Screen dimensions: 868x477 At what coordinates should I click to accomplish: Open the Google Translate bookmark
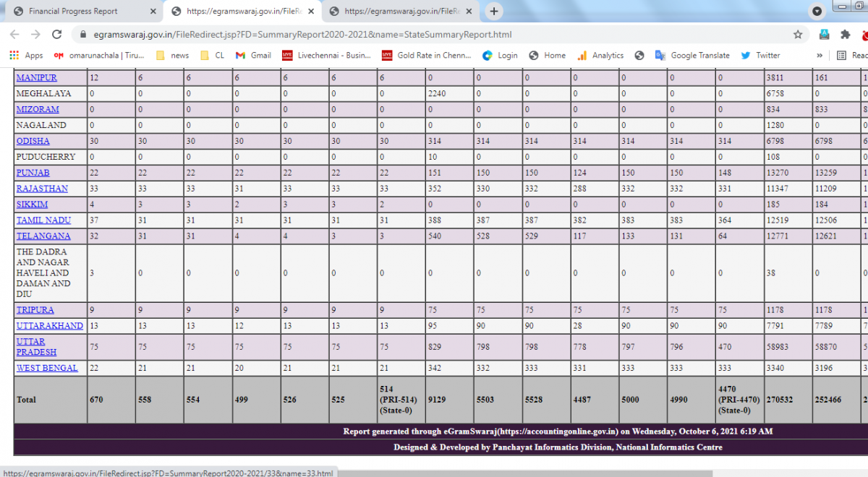pyautogui.click(x=692, y=56)
